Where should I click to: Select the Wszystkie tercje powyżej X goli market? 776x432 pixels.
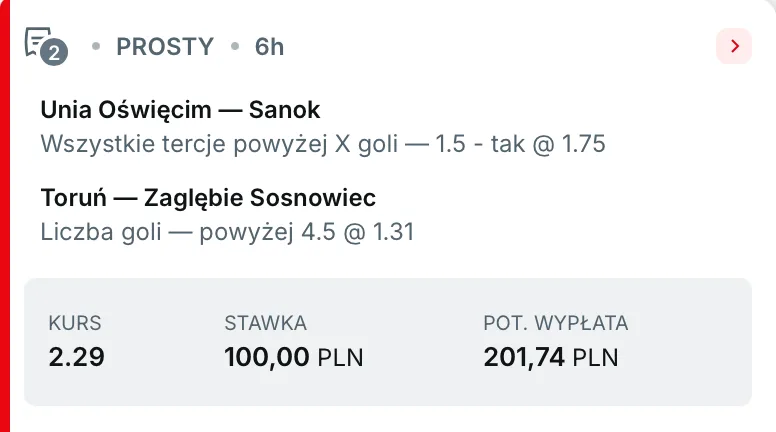coord(220,144)
